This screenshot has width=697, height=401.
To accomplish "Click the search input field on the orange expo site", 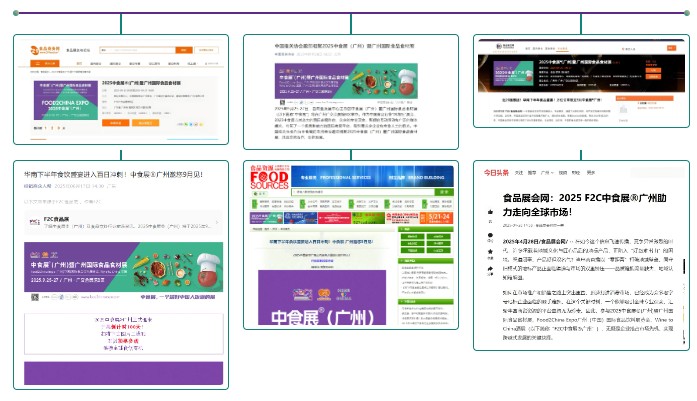I will click(137, 50).
